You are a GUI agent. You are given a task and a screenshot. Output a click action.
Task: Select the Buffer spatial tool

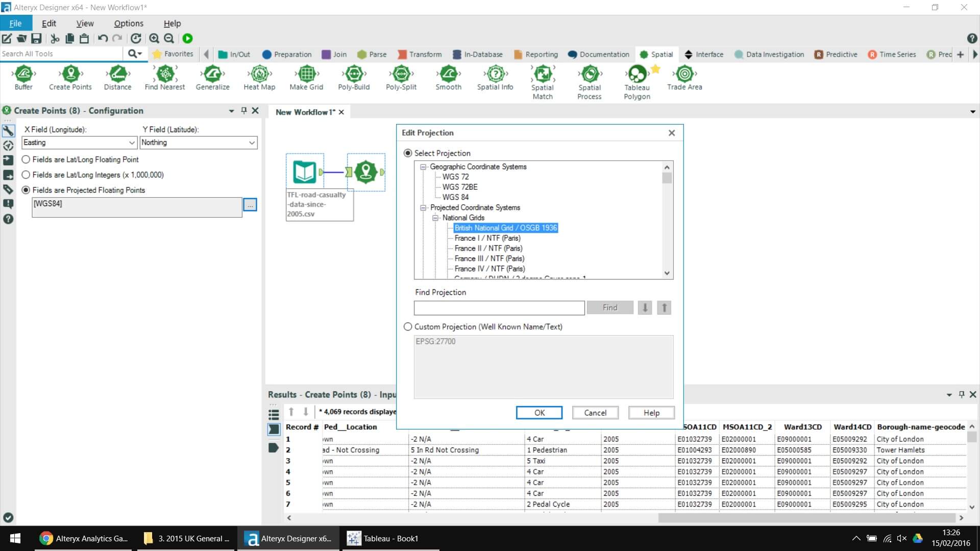(23, 74)
